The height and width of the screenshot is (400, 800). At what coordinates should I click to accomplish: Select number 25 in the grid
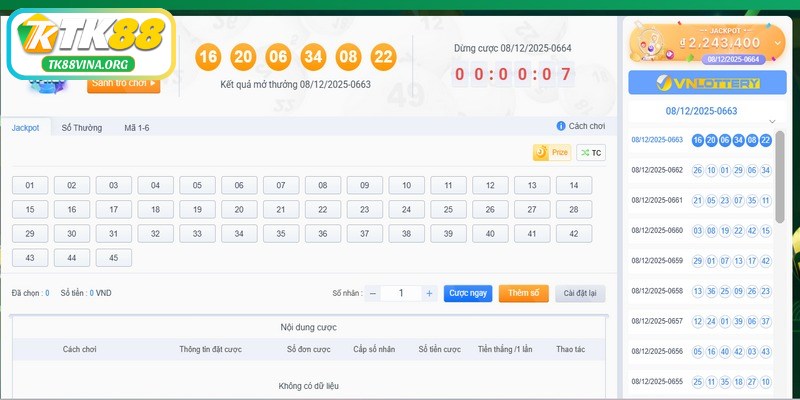(448, 209)
